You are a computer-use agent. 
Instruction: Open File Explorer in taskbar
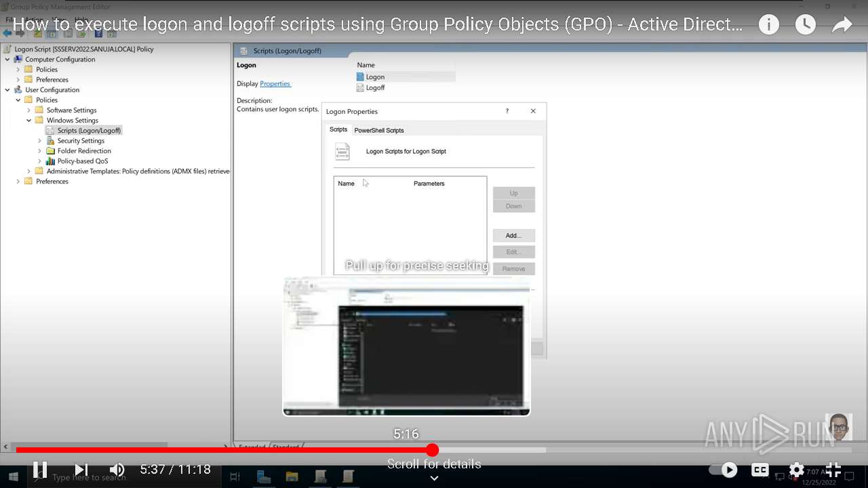coord(292,477)
